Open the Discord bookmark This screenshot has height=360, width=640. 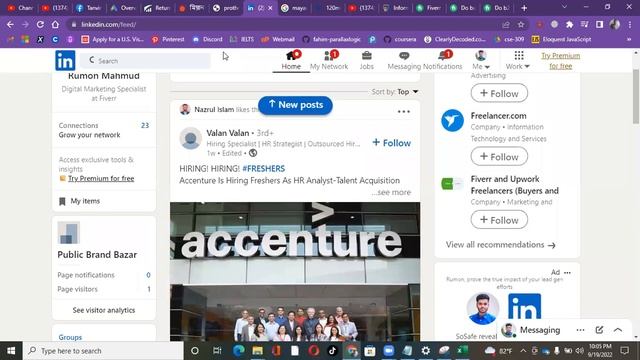click(x=208, y=39)
